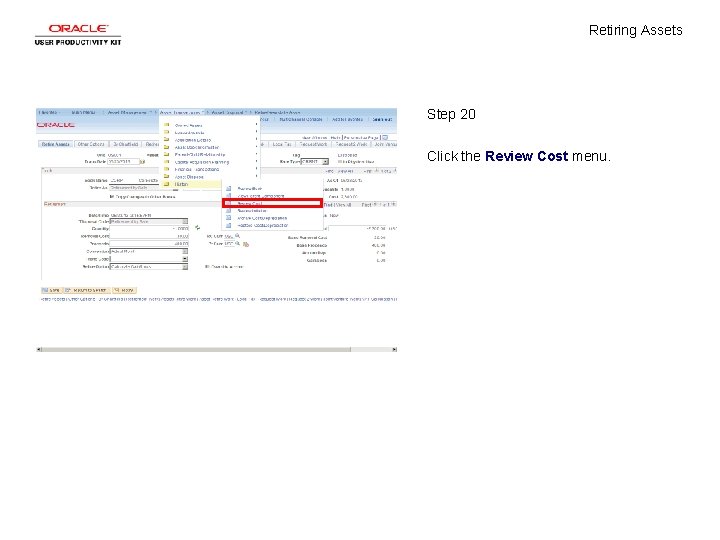Click the refresh icon beside Quantity field

click(197, 228)
